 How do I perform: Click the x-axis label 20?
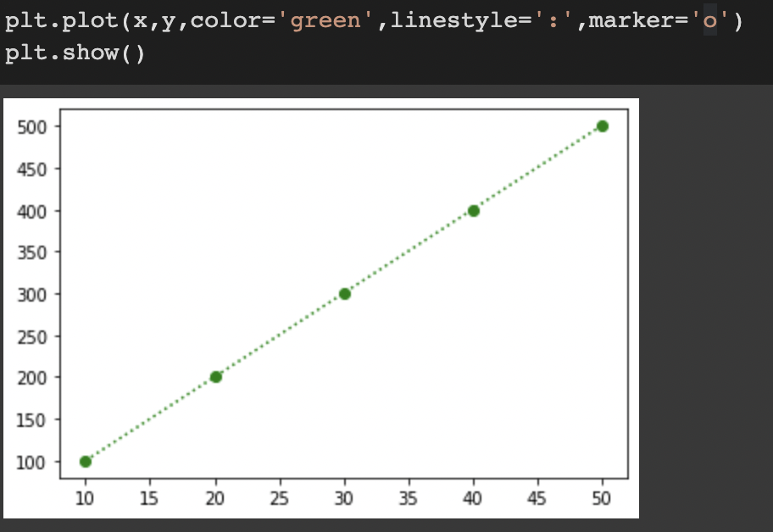click(x=215, y=498)
